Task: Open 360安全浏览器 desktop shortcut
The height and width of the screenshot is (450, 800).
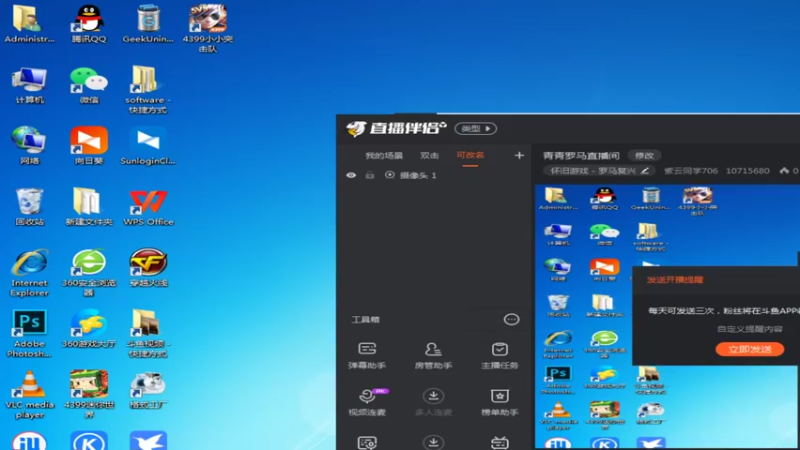Action: click(89, 272)
